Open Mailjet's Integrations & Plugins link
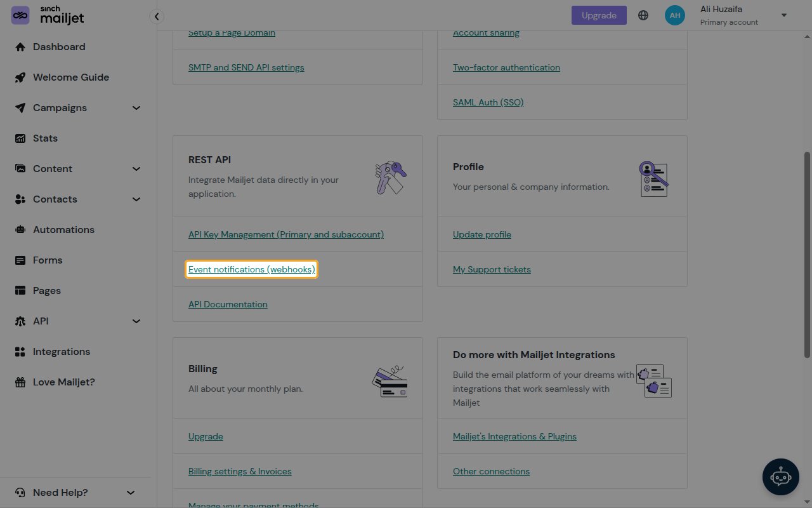The width and height of the screenshot is (812, 508). click(514, 436)
